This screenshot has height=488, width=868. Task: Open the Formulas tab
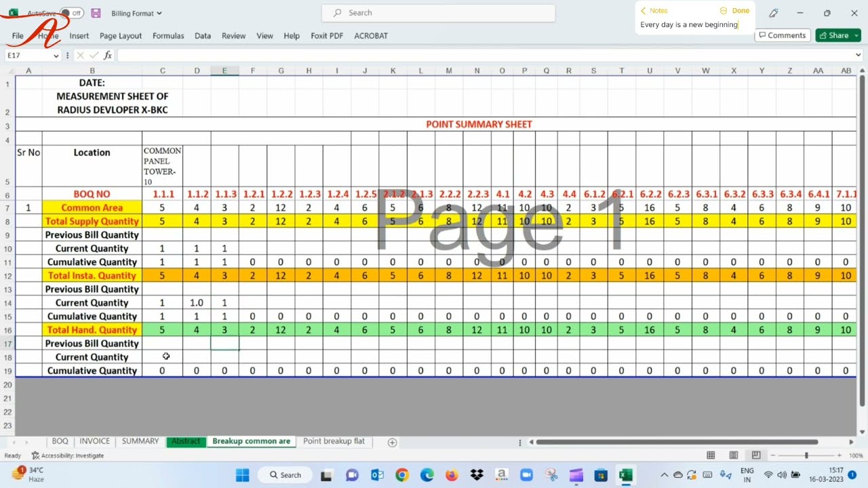168,36
